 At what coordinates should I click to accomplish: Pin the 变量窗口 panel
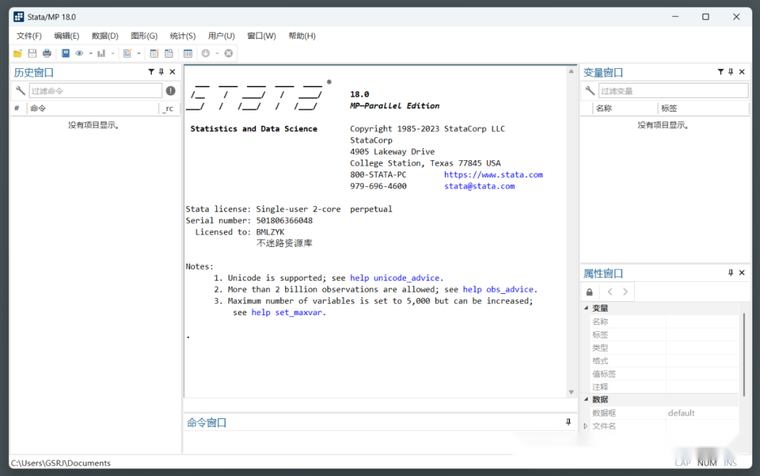[731, 72]
